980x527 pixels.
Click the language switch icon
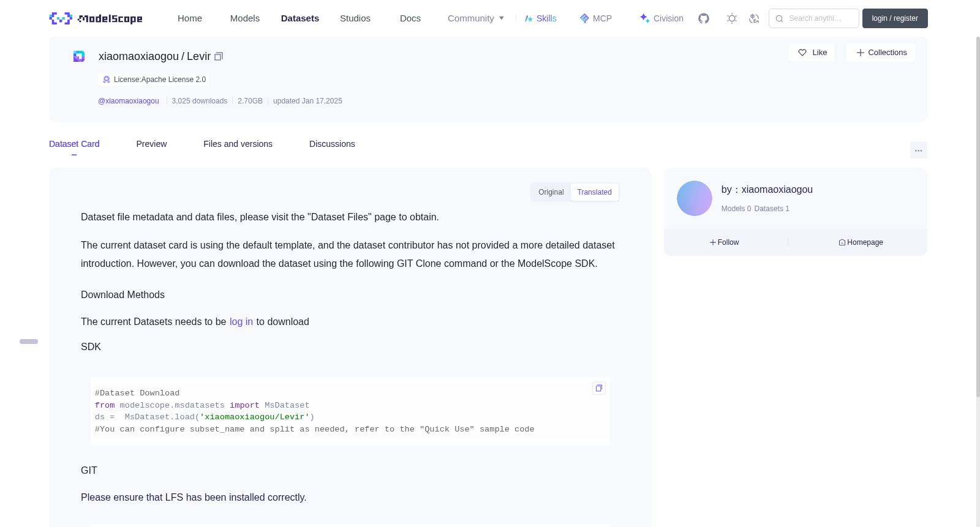click(754, 18)
